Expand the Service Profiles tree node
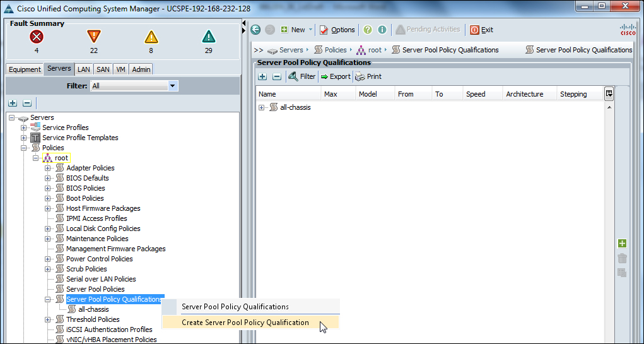This screenshot has width=644, height=344. pos(23,128)
